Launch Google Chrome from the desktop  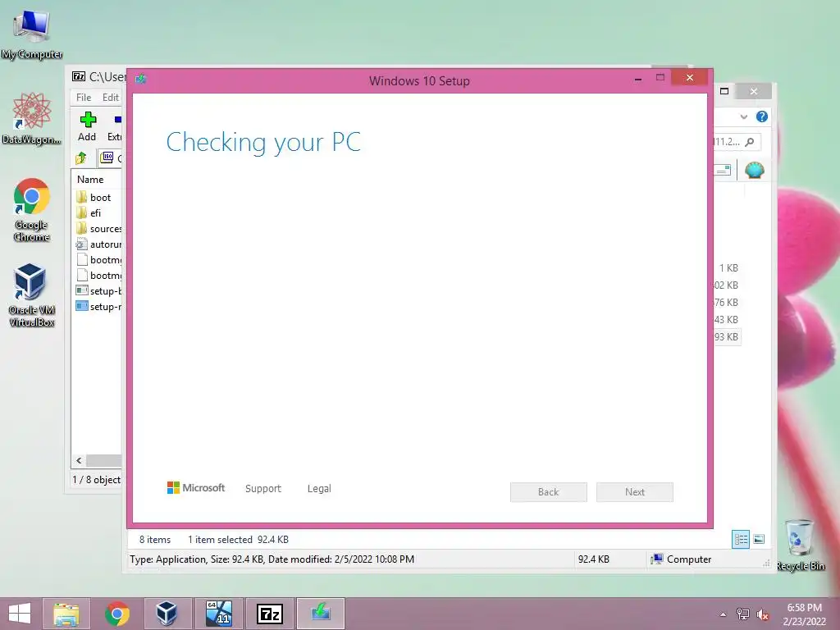(32, 209)
